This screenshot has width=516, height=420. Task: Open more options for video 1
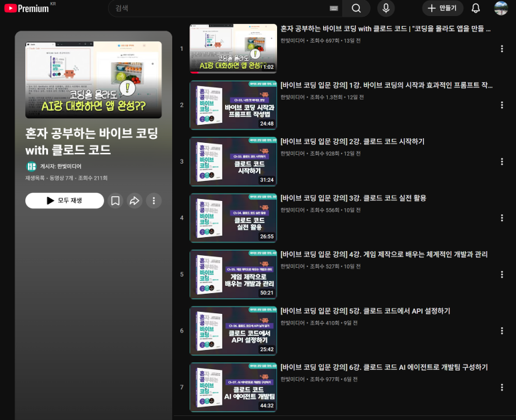501,49
